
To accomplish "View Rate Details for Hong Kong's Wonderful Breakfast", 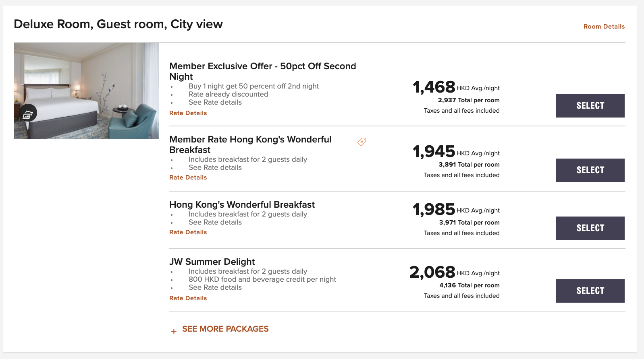I will (188, 232).
